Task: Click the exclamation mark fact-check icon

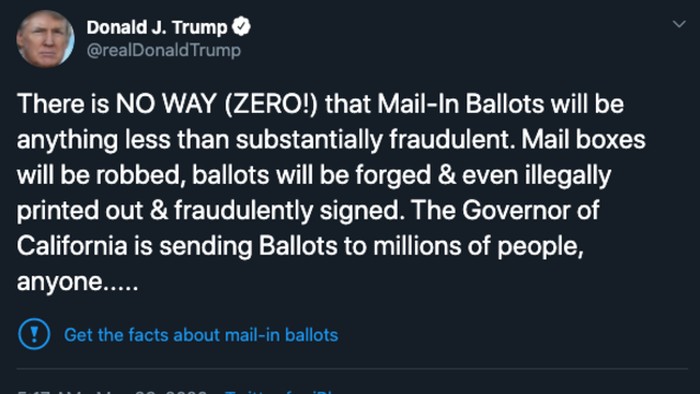Action: 34,334
